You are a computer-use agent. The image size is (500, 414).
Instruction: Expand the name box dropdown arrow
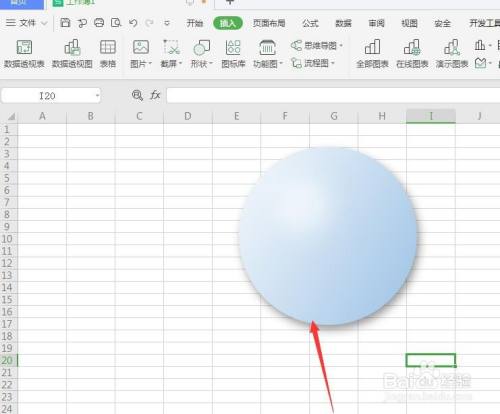tap(97, 96)
